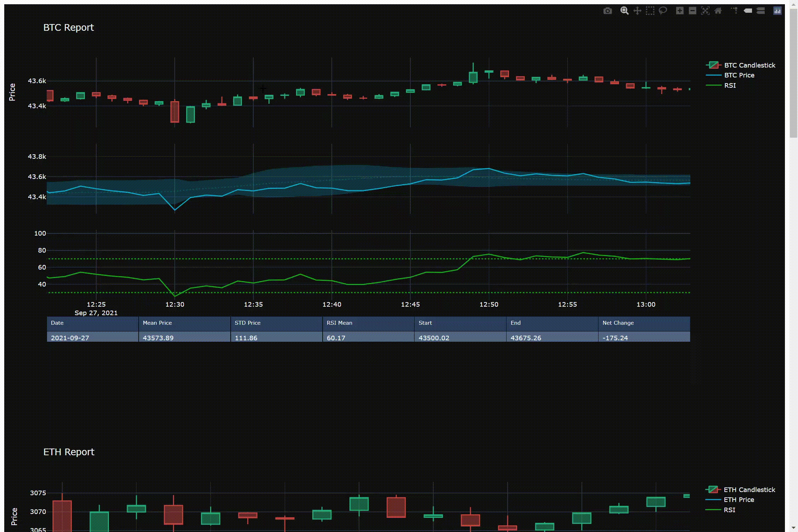Choose the Box Select tool

click(x=650, y=11)
